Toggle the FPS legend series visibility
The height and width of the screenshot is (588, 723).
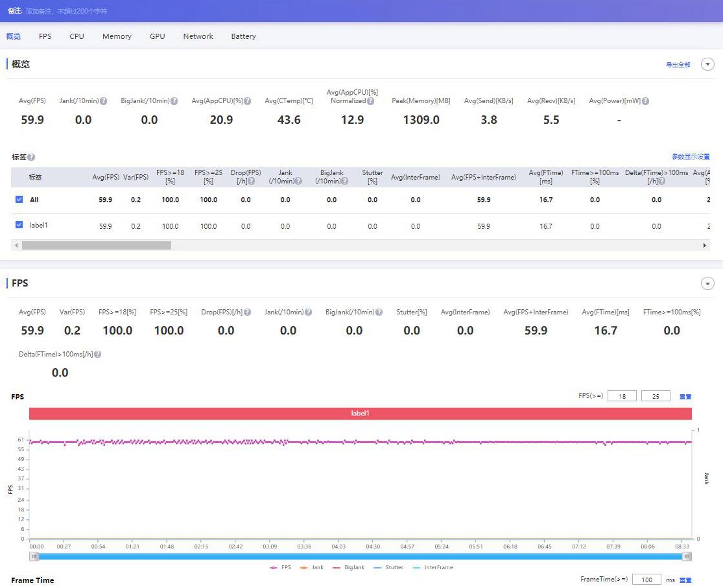click(x=280, y=568)
